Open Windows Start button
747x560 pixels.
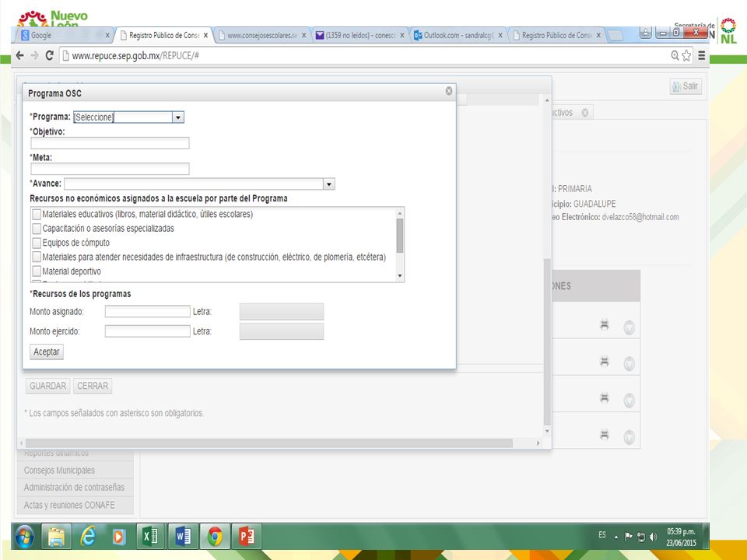[25, 536]
